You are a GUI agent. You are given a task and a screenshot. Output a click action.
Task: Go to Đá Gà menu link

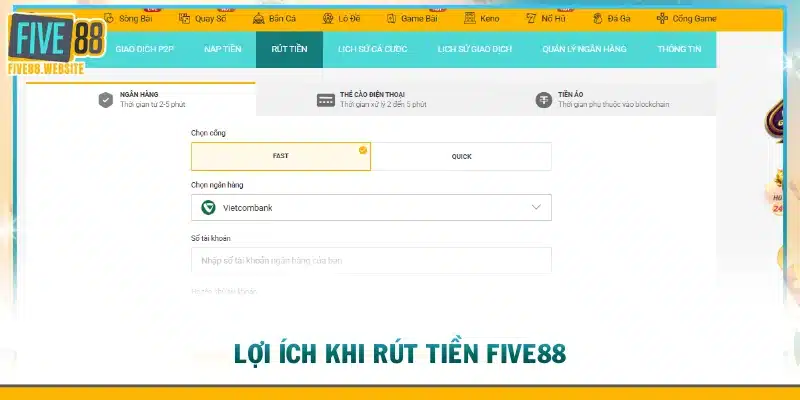pos(619,19)
